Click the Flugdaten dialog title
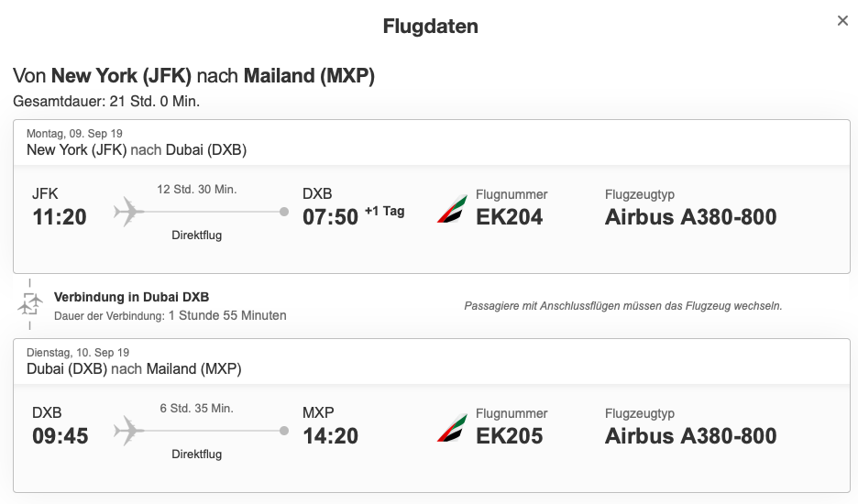858x504 pixels. click(430, 27)
